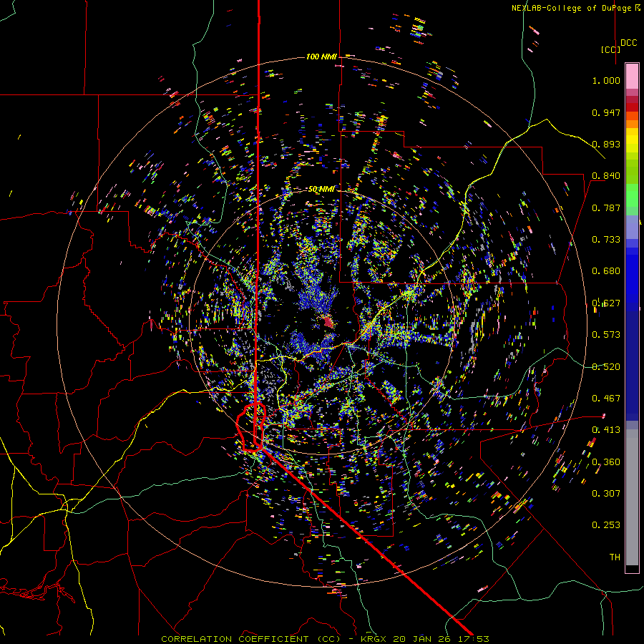Click the 0.893 scale value
Viewport: 644px width, 644px height.
606,144
